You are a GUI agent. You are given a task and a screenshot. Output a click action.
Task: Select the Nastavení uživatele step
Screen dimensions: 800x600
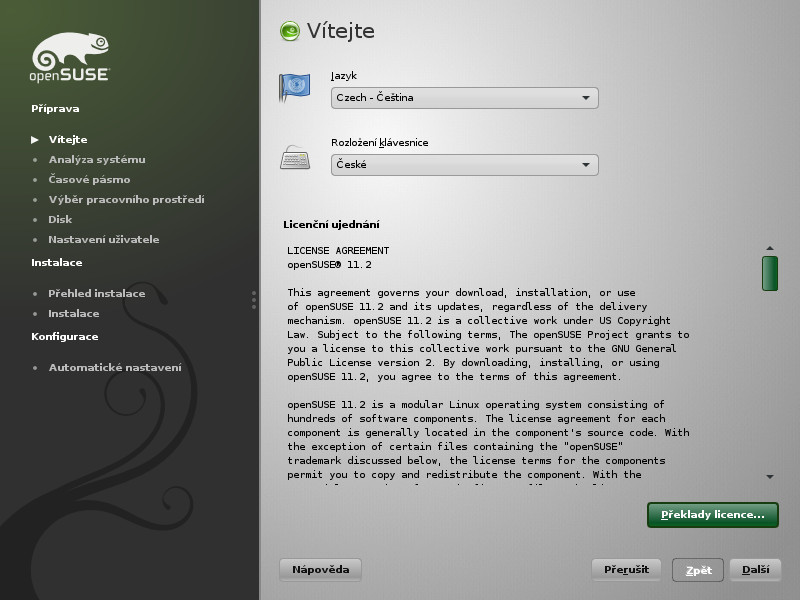(104, 239)
